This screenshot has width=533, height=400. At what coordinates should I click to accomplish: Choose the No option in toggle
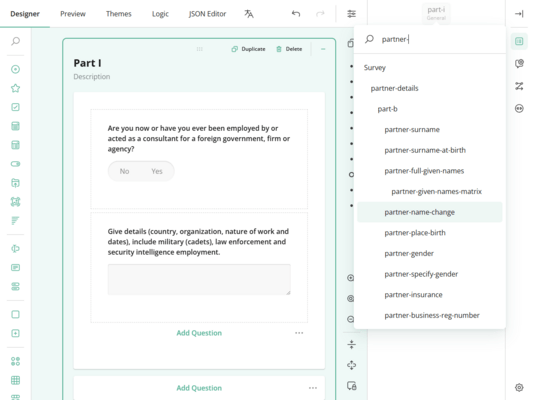pyautogui.click(x=124, y=171)
